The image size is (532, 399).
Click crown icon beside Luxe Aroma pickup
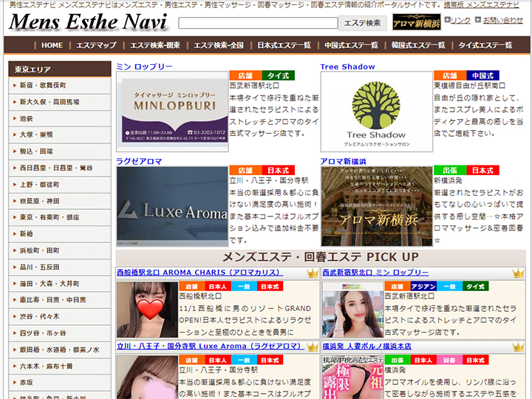pyautogui.click(x=312, y=347)
